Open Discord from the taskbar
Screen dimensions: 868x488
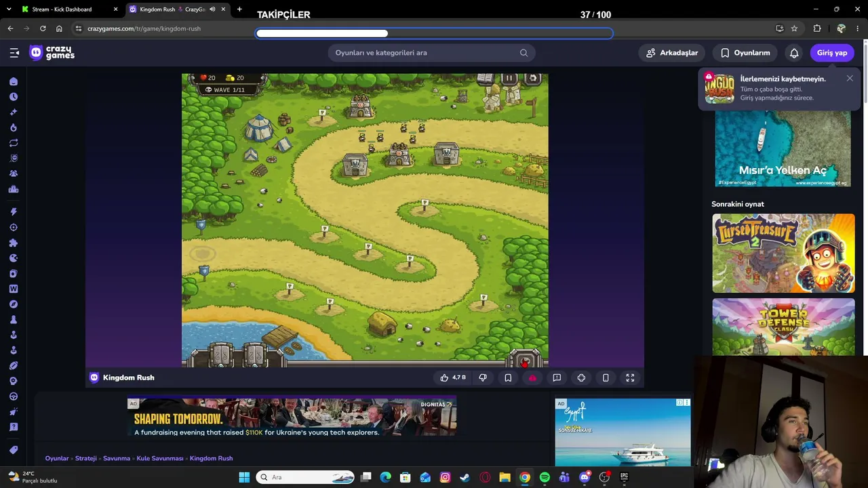(585, 477)
